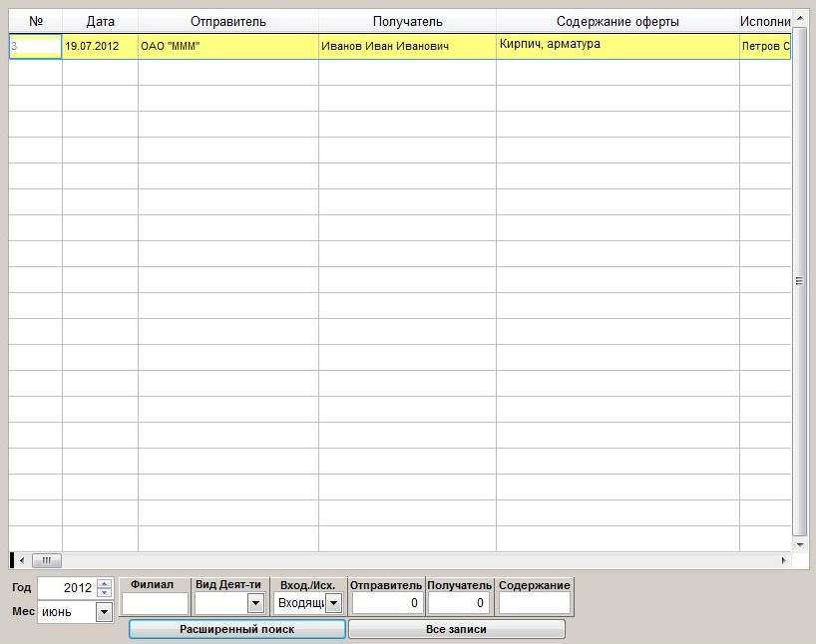
Task: Click the Содержание оферты column header
Action: click(x=617, y=22)
